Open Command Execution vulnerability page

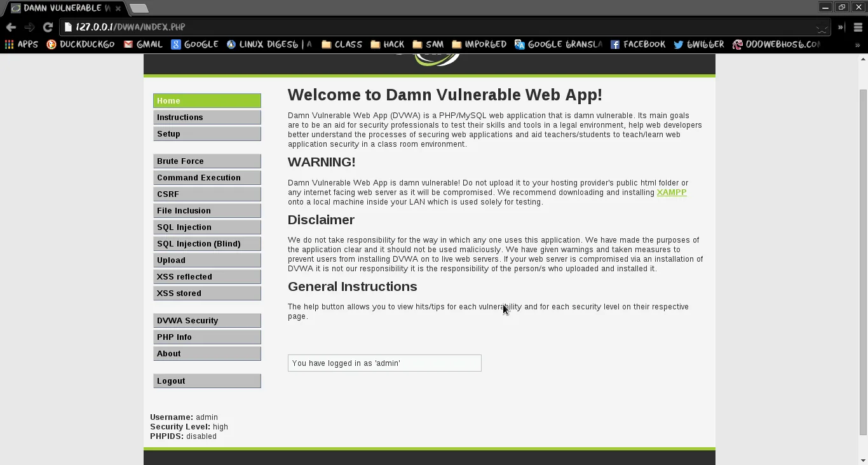coord(207,178)
